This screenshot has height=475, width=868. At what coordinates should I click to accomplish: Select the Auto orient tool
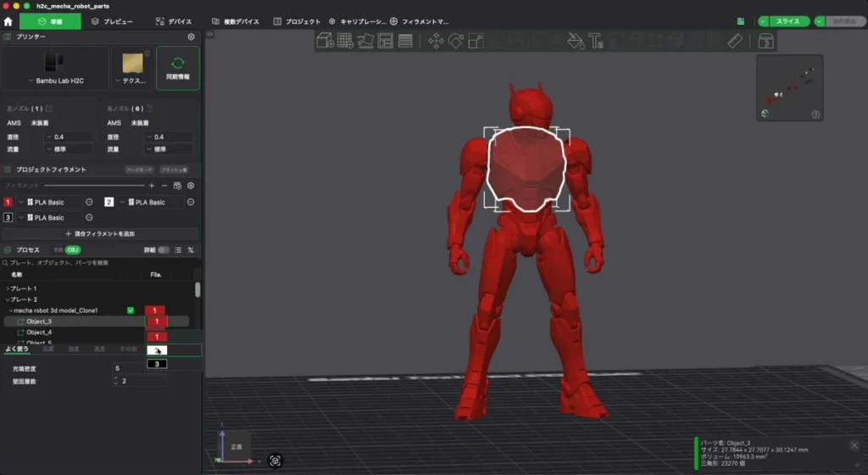point(365,41)
